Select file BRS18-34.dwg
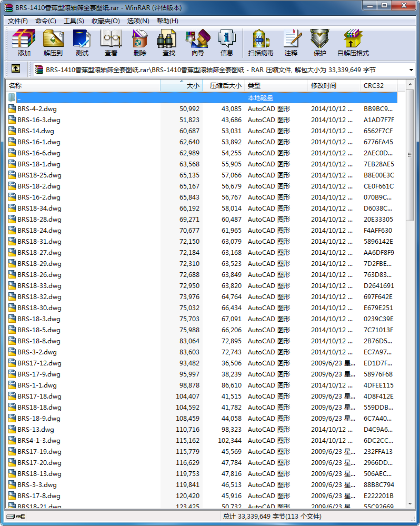Image resolution: width=420 pixels, height=526 pixels. point(39,209)
